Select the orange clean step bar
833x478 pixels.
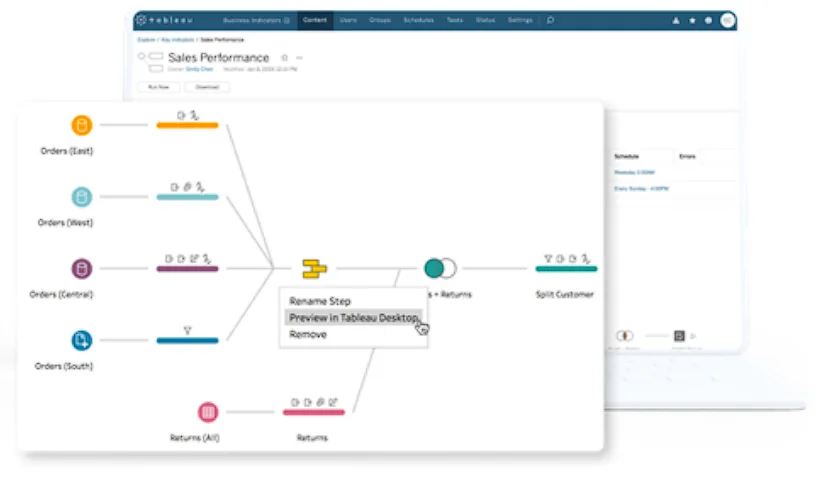pos(188,125)
